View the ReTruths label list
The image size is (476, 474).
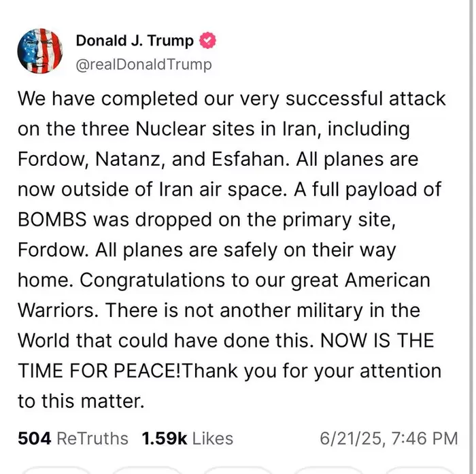coord(92,439)
